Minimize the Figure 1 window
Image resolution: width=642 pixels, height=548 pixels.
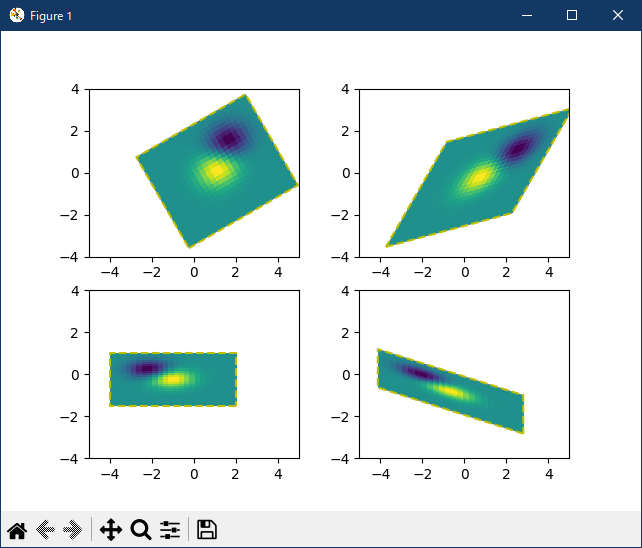(x=527, y=16)
